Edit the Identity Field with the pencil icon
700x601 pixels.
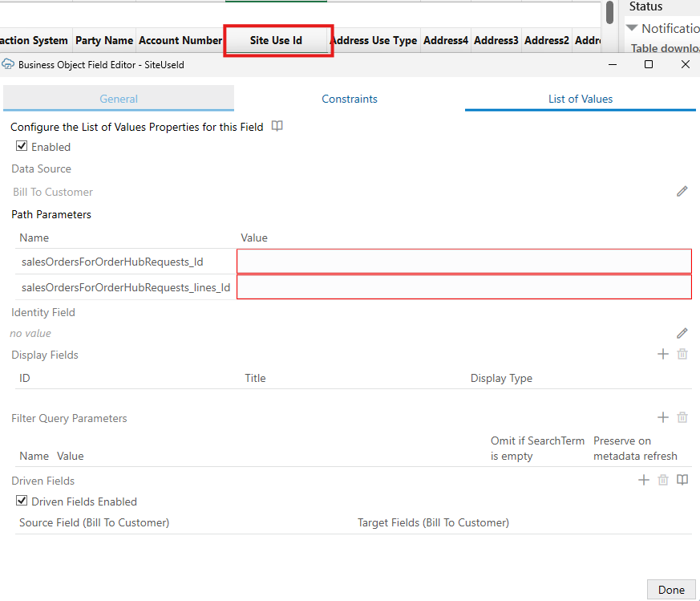pyautogui.click(x=682, y=332)
